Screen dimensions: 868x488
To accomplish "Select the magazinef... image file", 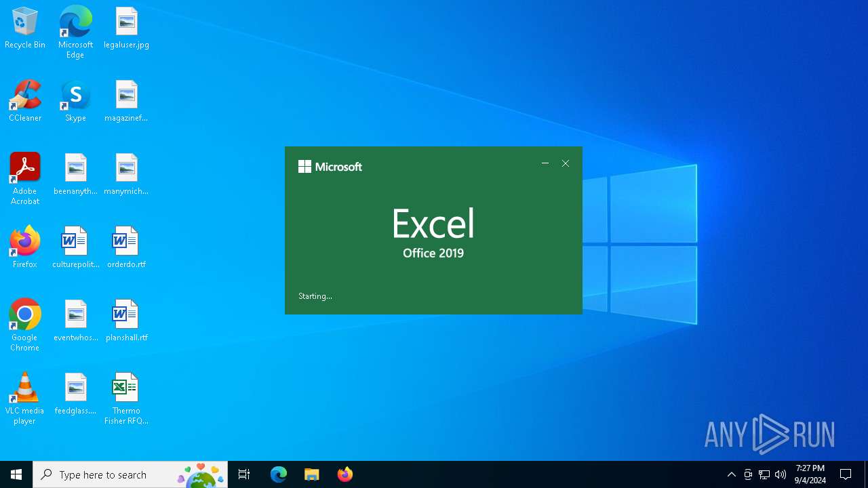I will click(x=126, y=102).
